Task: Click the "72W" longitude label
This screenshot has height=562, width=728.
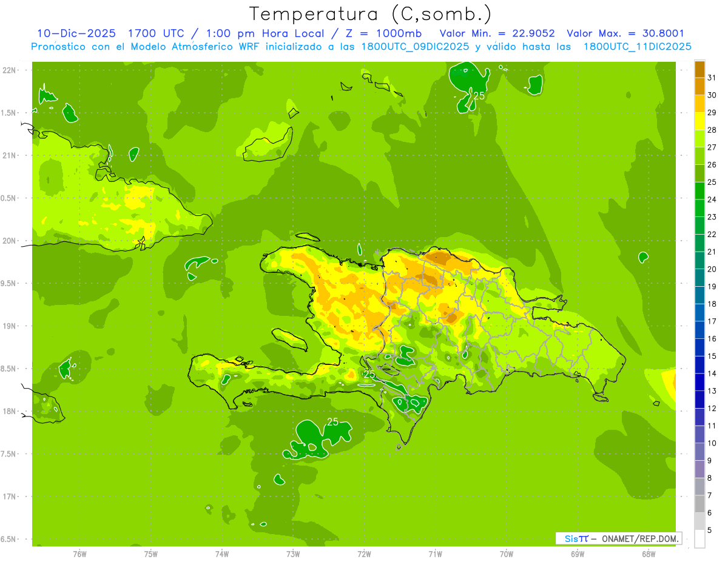Action: click(364, 554)
